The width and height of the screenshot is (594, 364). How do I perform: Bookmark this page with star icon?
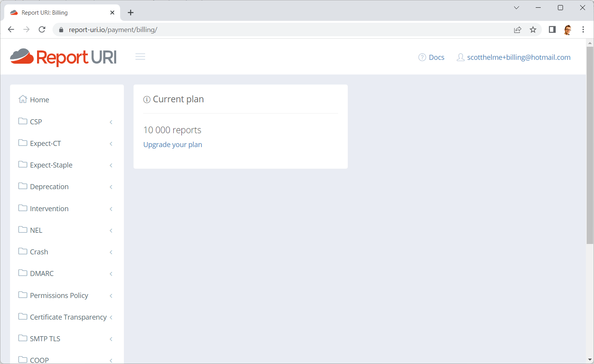tap(533, 30)
